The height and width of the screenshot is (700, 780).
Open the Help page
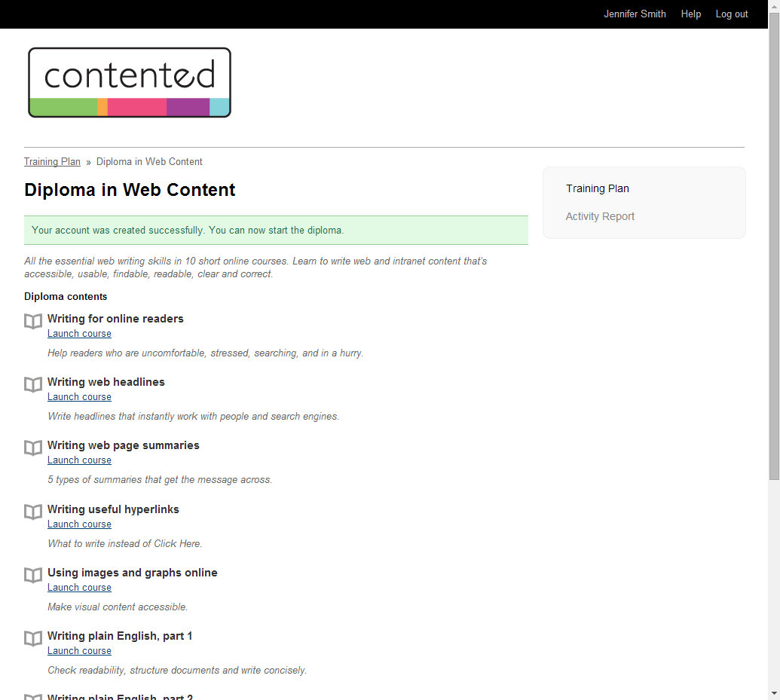[690, 14]
